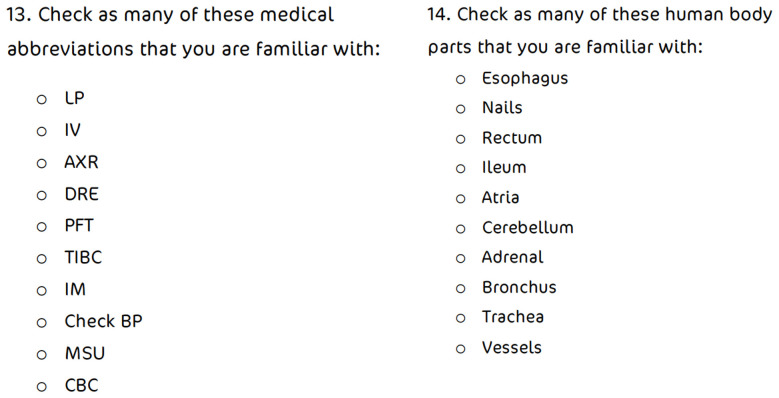Tick the Rectum checkbox
Viewport: 779px width, 398px height.
461,139
